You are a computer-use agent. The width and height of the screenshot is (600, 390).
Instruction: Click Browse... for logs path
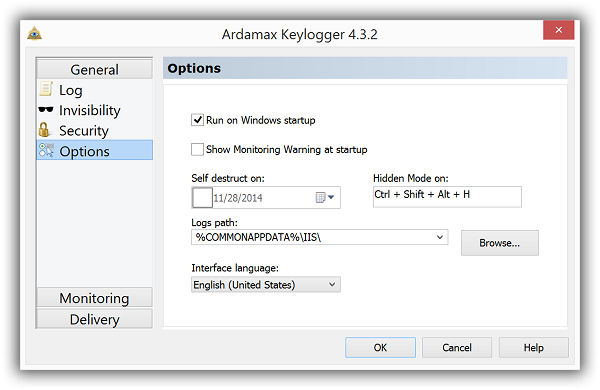coord(500,243)
